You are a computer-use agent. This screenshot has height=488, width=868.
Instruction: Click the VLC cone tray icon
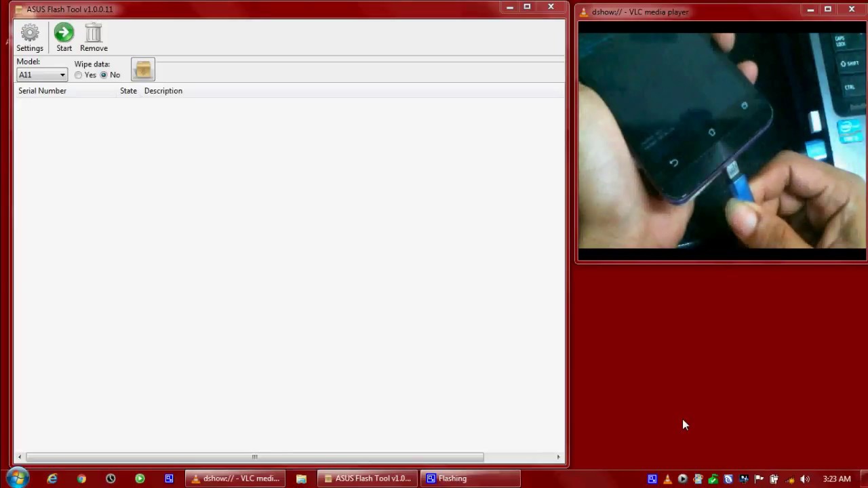[667, 479]
